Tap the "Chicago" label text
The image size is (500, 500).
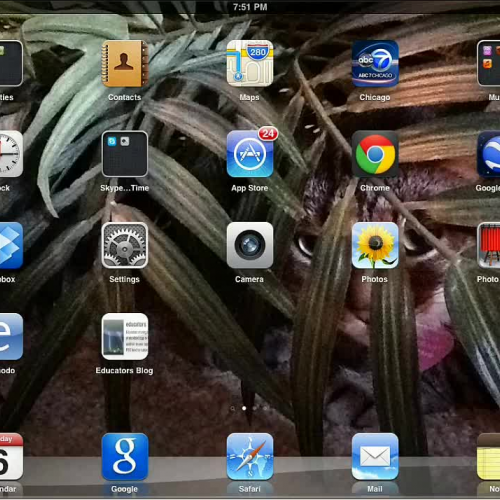[375, 97]
